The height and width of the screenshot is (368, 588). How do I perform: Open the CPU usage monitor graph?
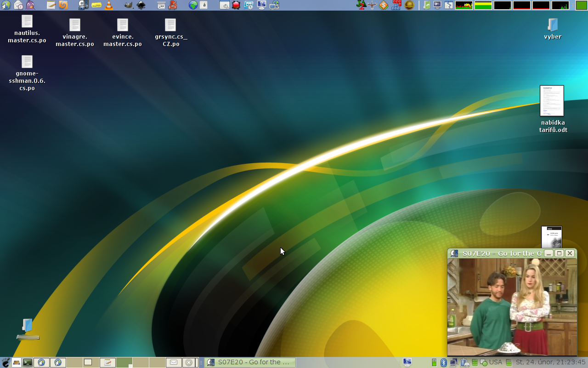(x=464, y=6)
